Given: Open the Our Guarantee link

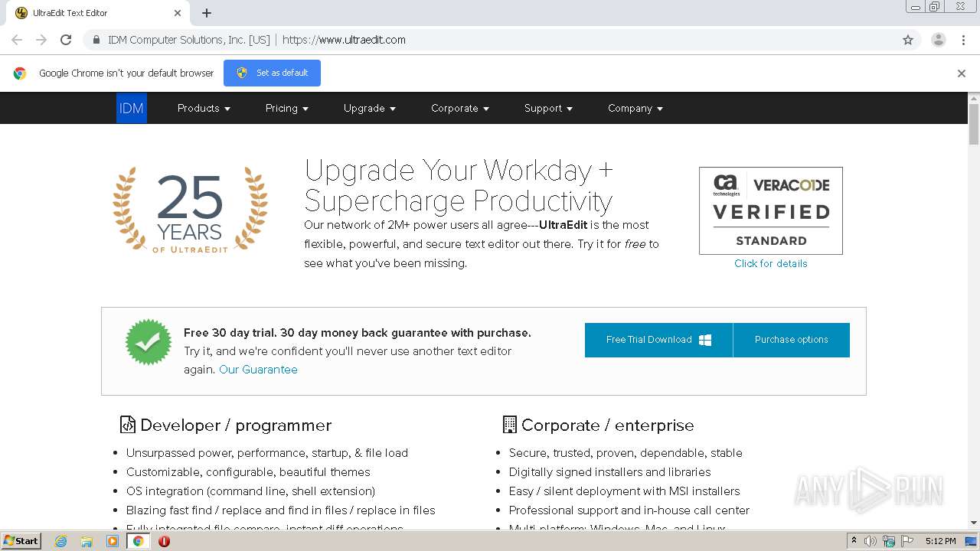Looking at the screenshot, I should tap(258, 370).
